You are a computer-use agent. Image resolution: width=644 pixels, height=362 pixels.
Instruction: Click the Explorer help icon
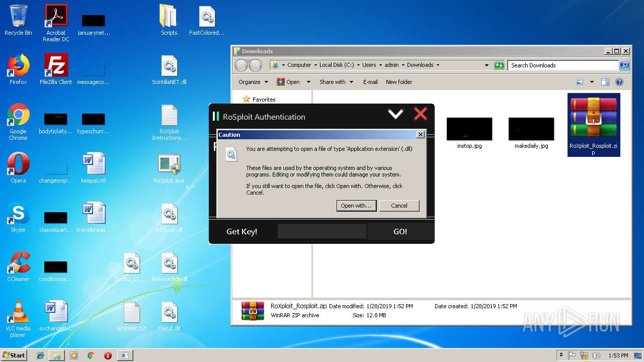coord(619,82)
